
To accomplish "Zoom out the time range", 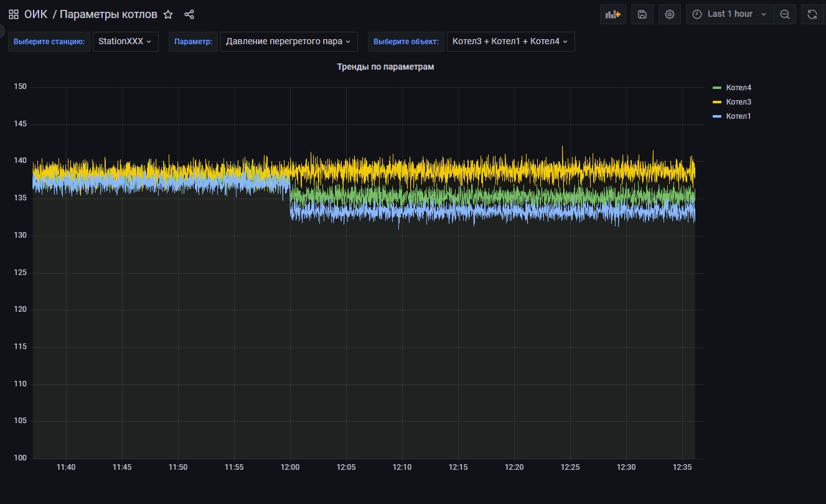I will (x=785, y=14).
